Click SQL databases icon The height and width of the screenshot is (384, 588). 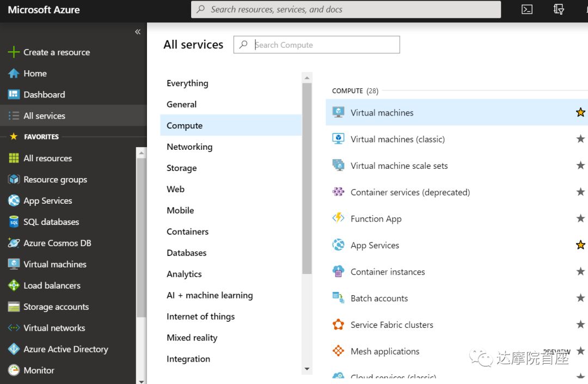coord(14,222)
